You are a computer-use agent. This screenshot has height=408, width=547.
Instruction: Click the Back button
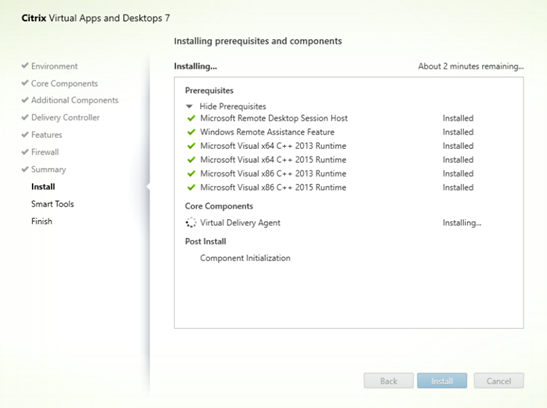tap(389, 381)
